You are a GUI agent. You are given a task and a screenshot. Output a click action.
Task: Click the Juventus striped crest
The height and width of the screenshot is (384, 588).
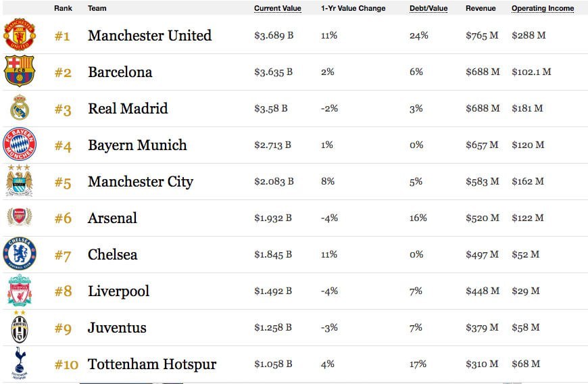tap(20, 327)
